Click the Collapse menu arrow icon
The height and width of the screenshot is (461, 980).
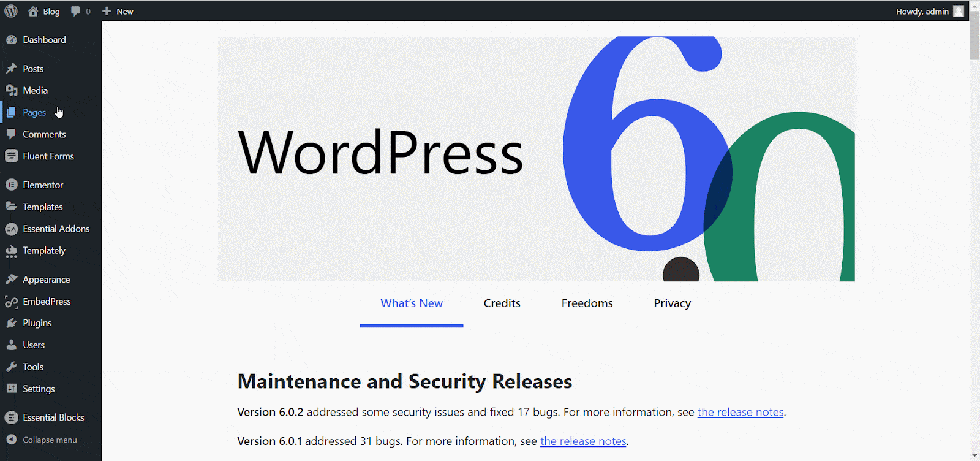pos(11,440)
